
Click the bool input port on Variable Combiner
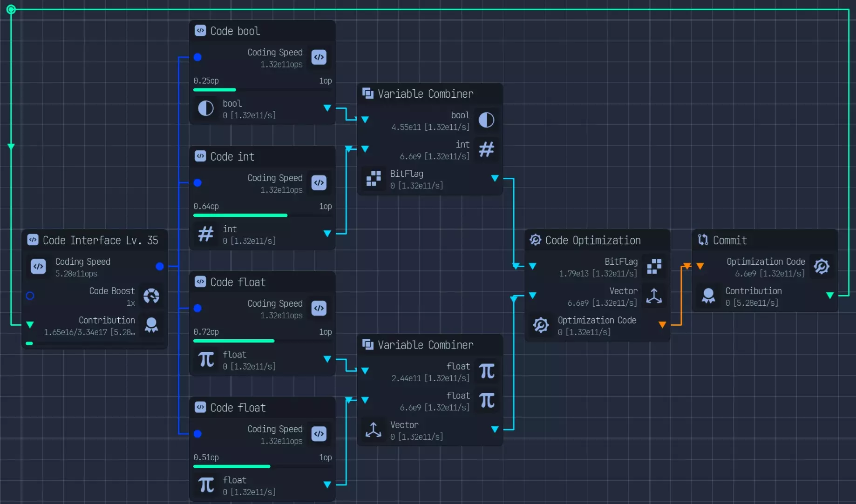[x=365, y=120]
